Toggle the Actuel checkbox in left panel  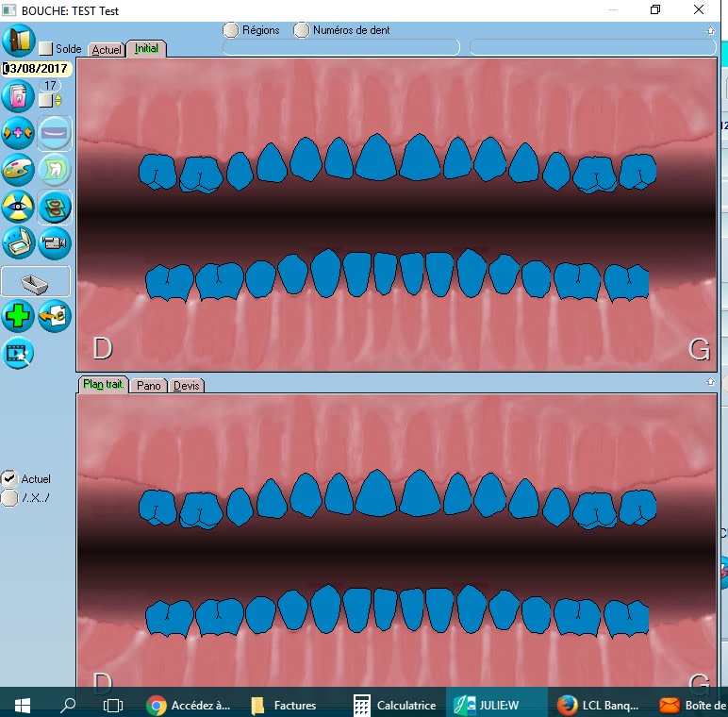[x=9, y=478]
